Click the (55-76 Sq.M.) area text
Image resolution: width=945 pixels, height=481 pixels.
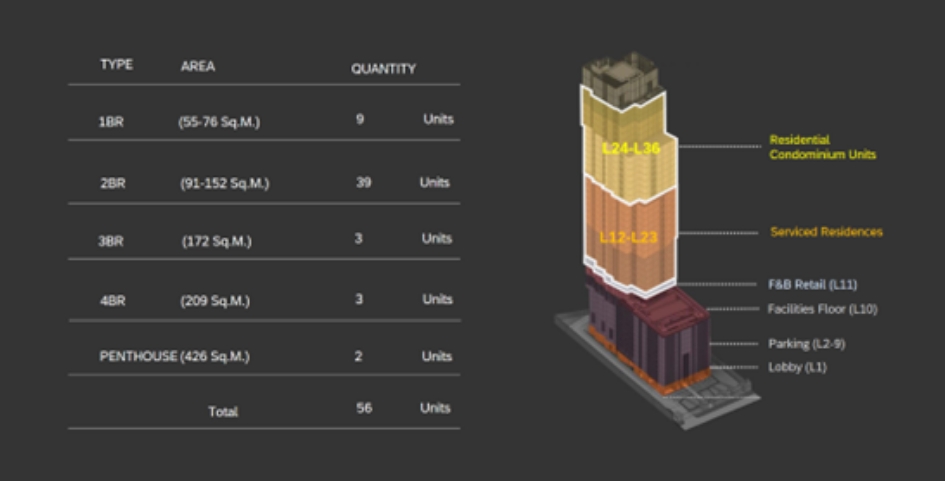point(219,122)
